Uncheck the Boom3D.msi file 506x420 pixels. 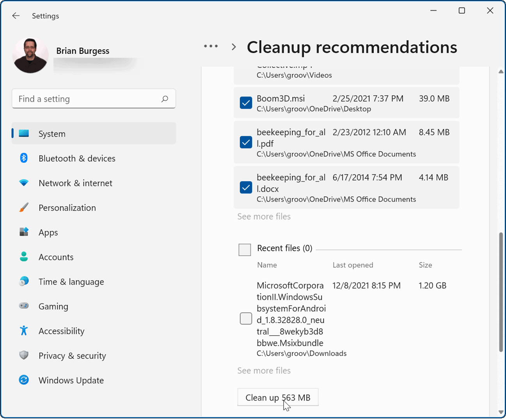coord(246,103)
